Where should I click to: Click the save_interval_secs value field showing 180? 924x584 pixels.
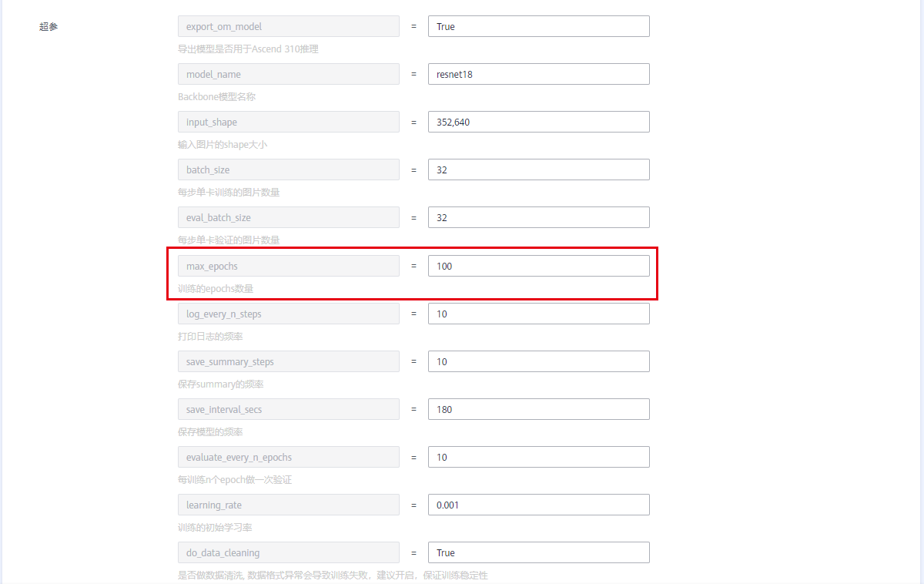[538, 409]
